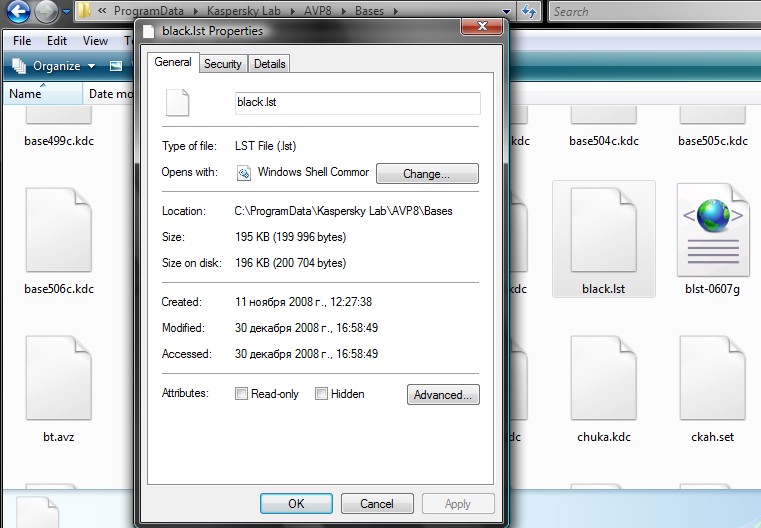761x528 pixels.
Task: Click the base499c.kdc file label
Action: click(x=59, y=141)
